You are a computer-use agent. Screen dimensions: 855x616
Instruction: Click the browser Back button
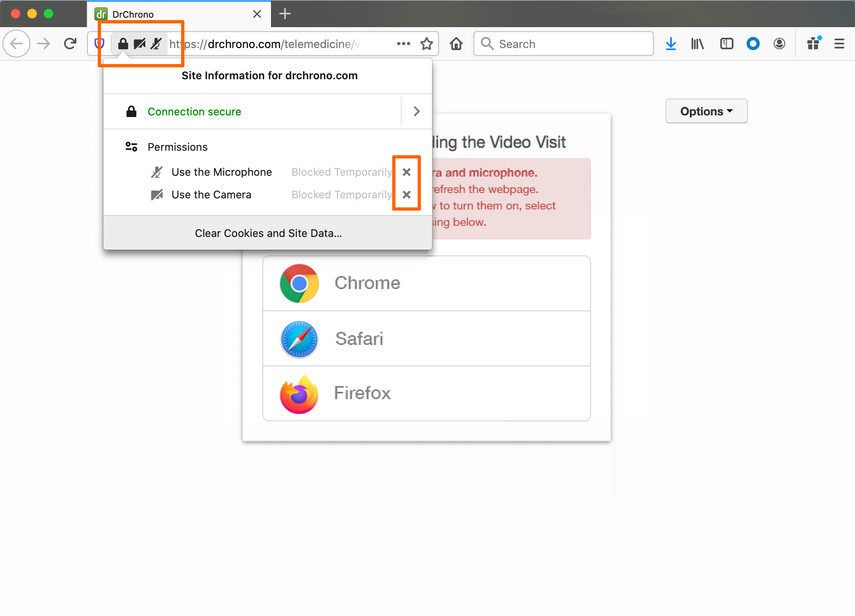(16, 44)
